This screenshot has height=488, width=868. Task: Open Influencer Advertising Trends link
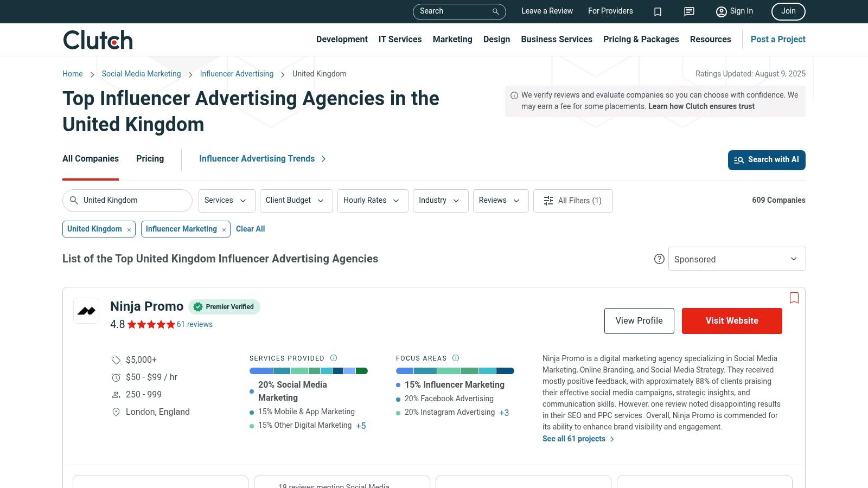(263, 159)
